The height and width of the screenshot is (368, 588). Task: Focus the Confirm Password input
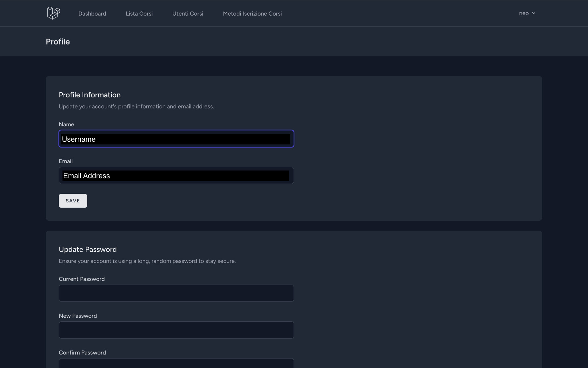point(176,365)
